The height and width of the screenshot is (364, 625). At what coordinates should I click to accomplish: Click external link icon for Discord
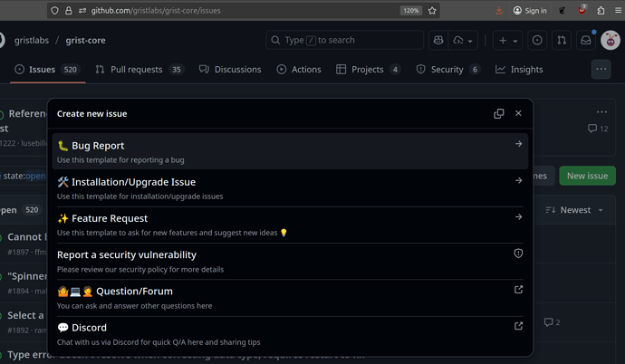(x=518, y=326)
